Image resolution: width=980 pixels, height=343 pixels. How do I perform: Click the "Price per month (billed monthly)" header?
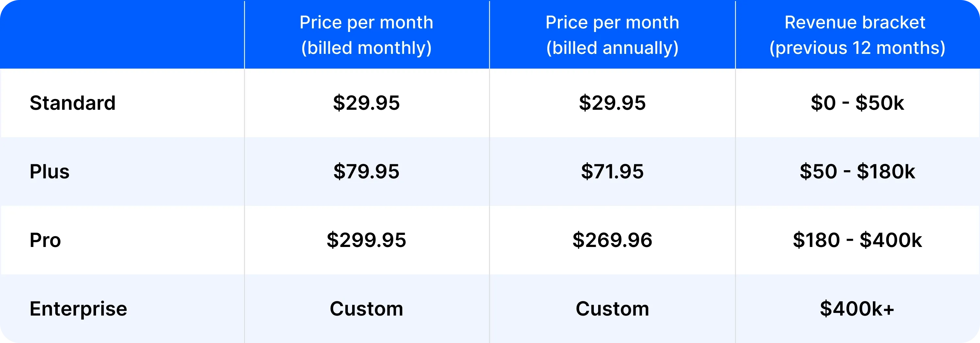[x=367, y=35]
